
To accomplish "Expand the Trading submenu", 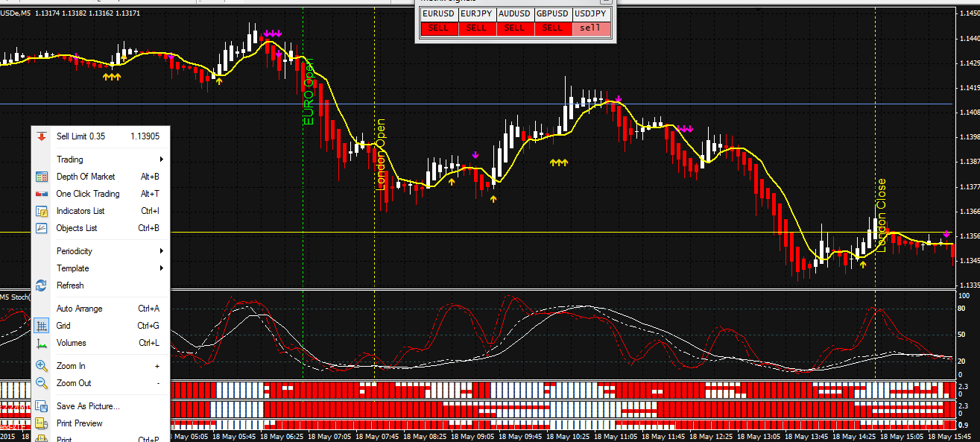I will point(69,160).
